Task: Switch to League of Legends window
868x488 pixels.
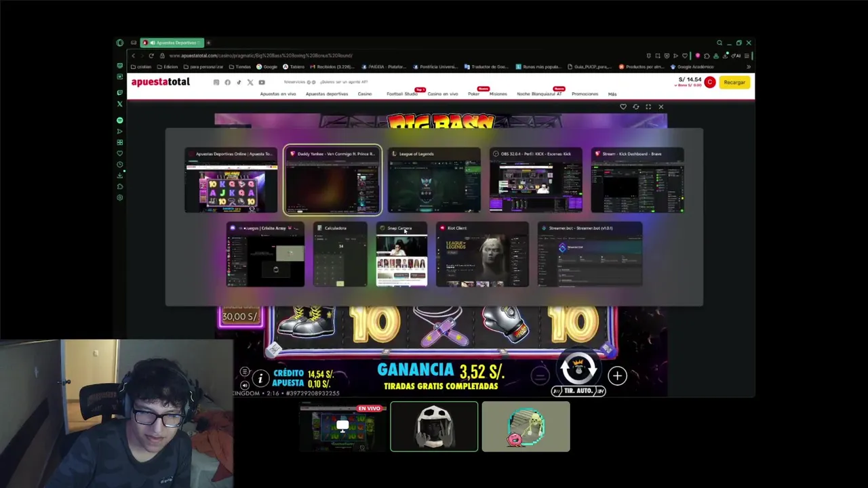Action: pos(434,180)
